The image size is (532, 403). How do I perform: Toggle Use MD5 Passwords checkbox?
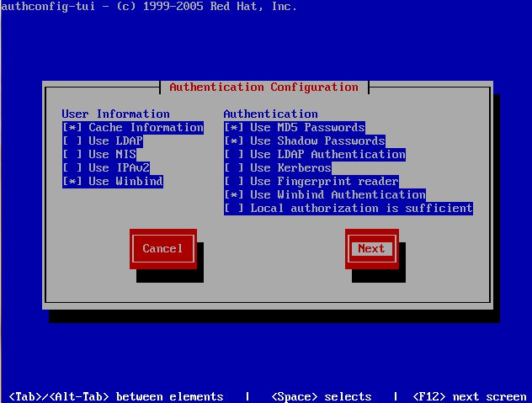tap(295, 128)
